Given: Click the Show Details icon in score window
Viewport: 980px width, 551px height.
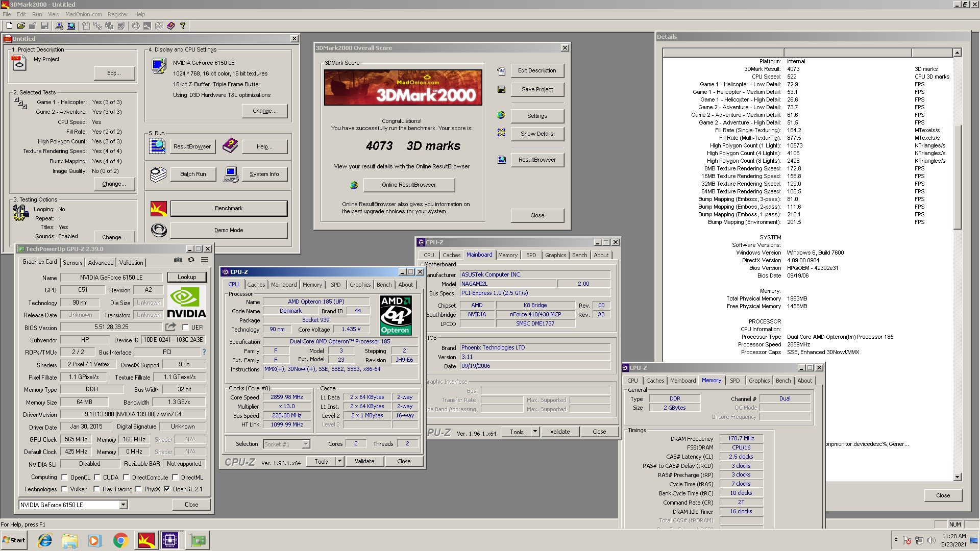Looking at the screenshot, I should (x=501, y=133).
